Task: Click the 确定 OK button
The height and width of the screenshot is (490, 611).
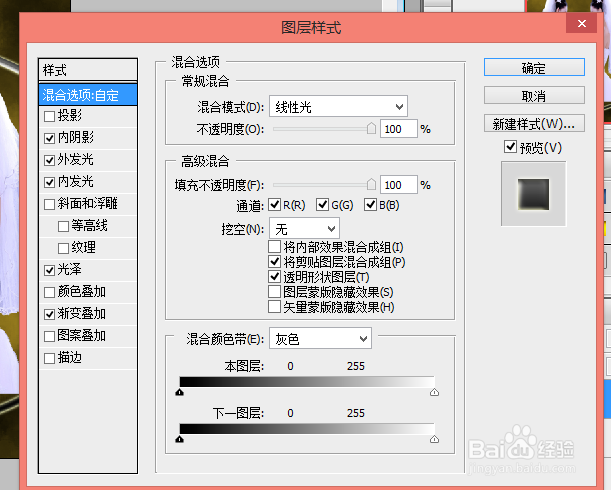Action: tap(534, 67)
